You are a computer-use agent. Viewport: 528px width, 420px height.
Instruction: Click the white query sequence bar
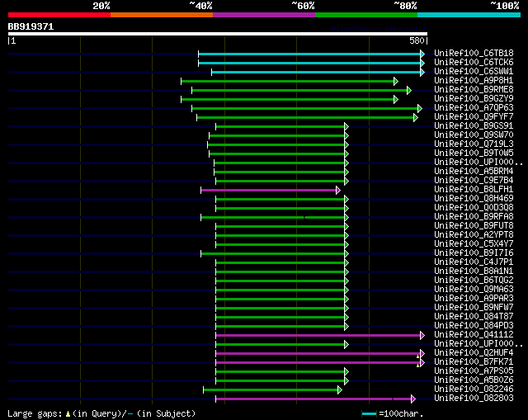click(x=218, y=34)
